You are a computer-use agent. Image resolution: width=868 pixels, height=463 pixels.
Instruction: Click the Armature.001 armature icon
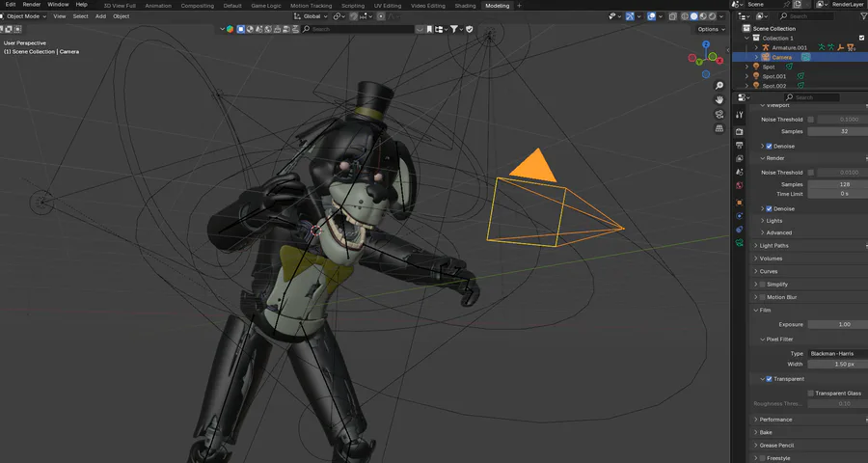coord(766,47)
